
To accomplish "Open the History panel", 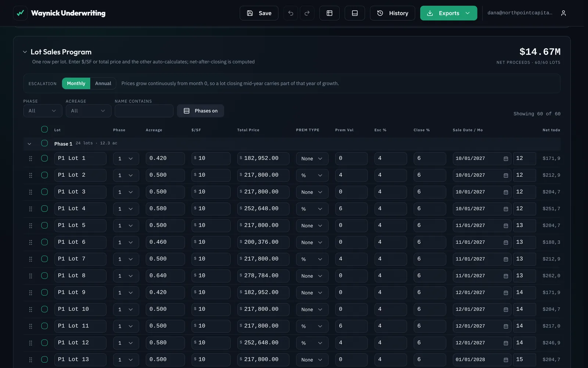I will [x=392, y=13].
